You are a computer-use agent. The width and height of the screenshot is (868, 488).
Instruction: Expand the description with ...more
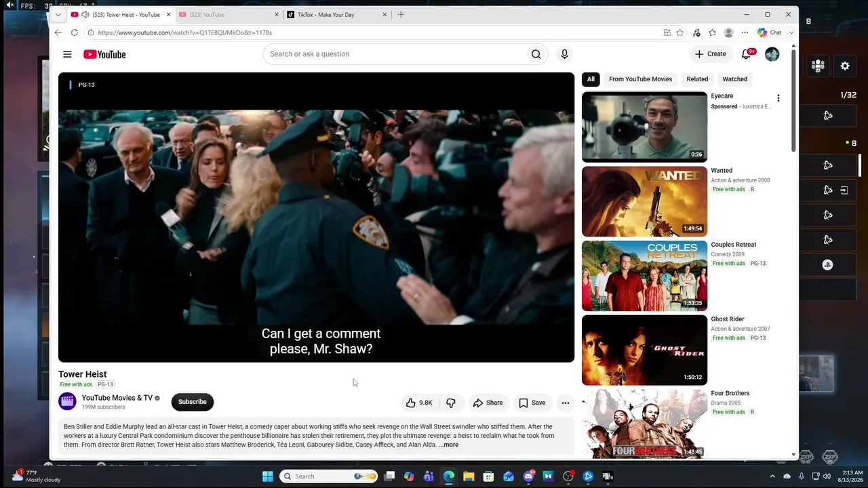pyautogui.click(x=448, y=445)
